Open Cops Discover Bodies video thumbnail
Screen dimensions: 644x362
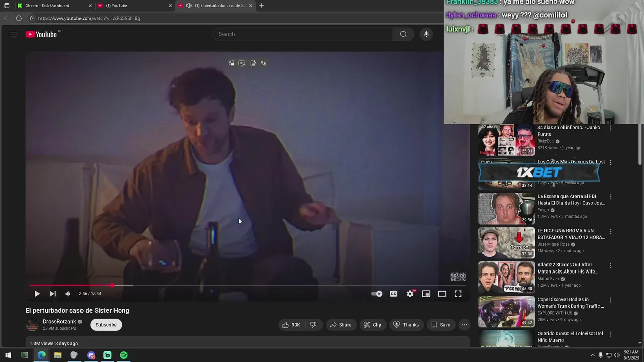coord(507,312)
